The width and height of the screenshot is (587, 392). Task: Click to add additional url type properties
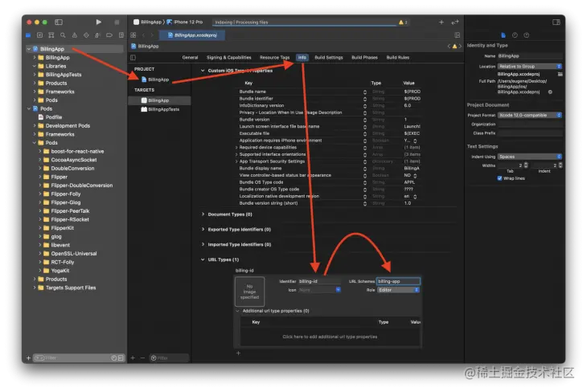click(x=330, y=337)
